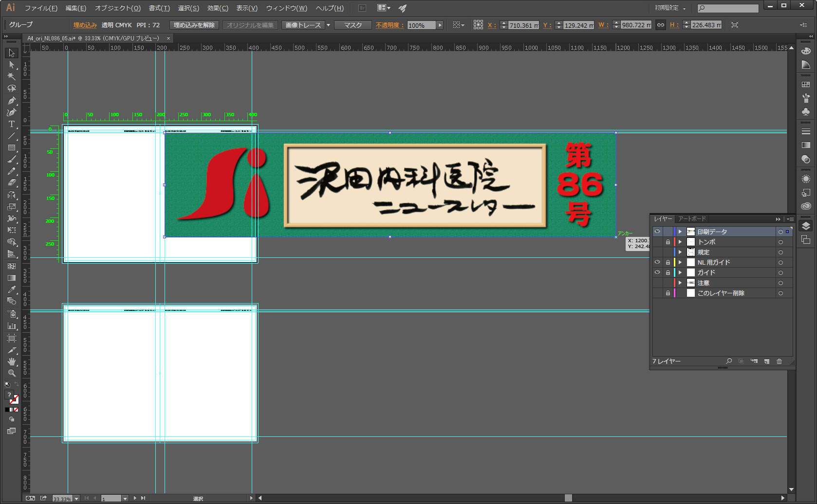Click the locate object magnifier icon

coord(729,361)
